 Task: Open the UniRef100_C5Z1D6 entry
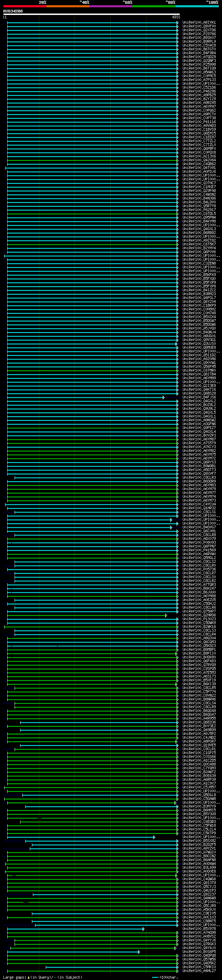coord(199,88)
